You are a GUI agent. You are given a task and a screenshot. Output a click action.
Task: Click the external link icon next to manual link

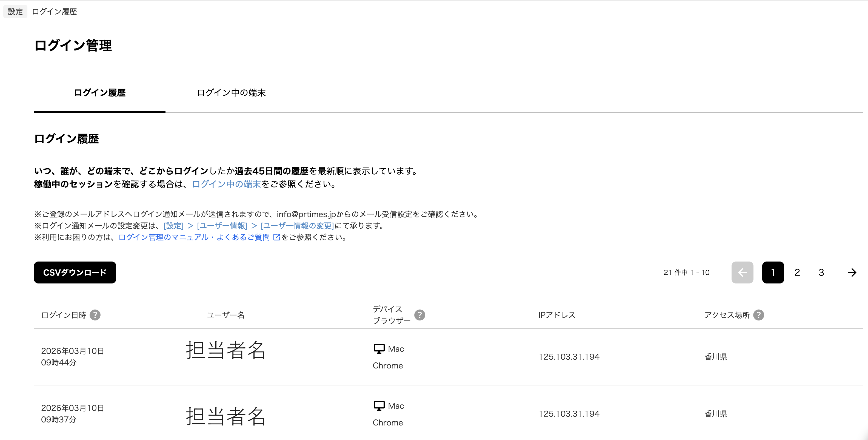pyautogui.click(x=276, y=237)
